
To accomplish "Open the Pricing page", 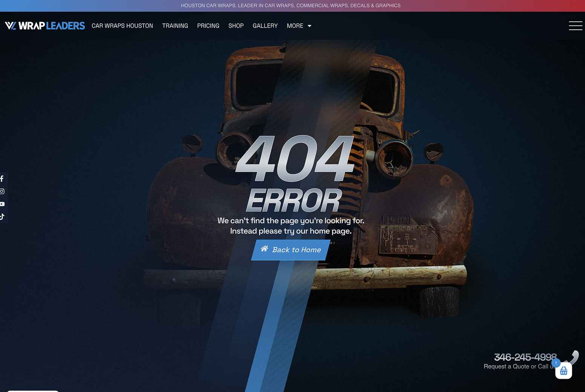I will [x=208, y=26].
